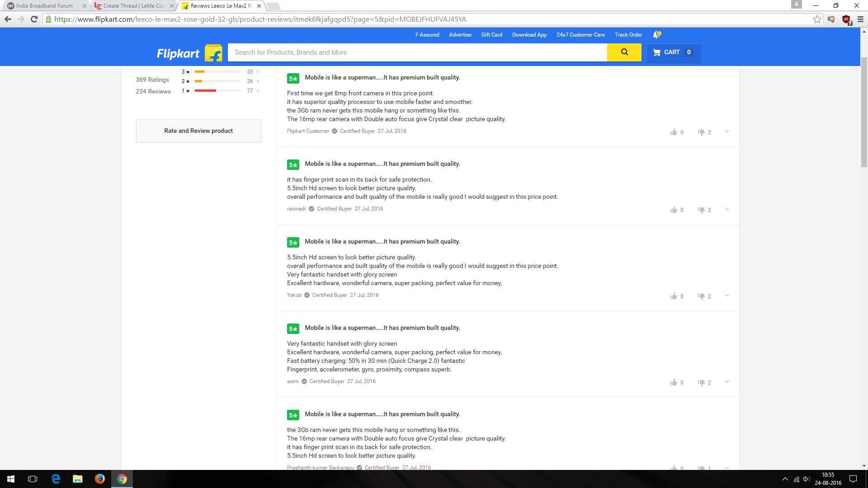Screen dimensions: 868x488
Task: Click the 2-star rating bar
Action: tap(217, 81)
